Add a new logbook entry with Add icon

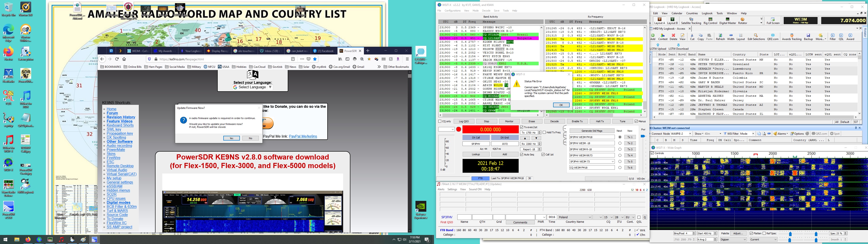point(653,37)
